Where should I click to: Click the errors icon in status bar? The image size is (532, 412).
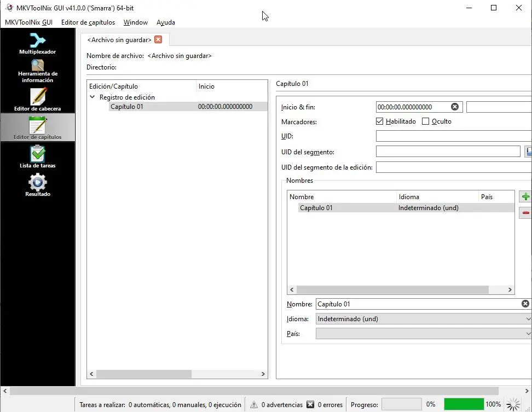click(x=310, y=404)
